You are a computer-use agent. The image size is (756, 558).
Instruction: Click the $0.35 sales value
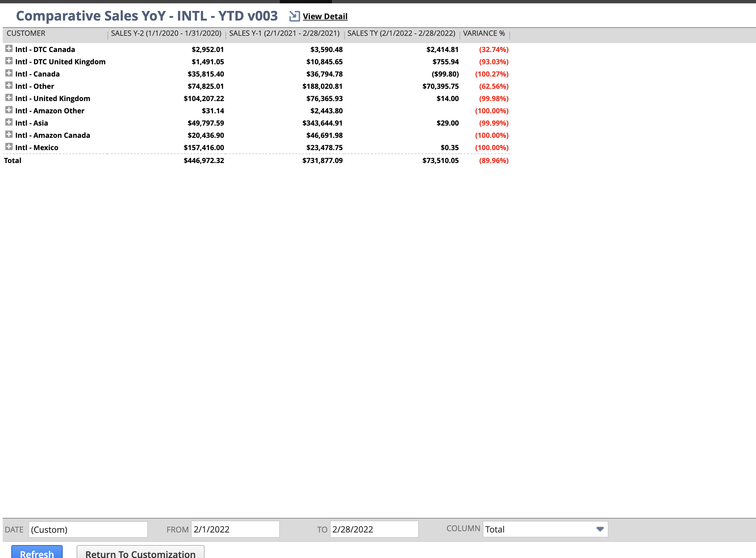450,147
